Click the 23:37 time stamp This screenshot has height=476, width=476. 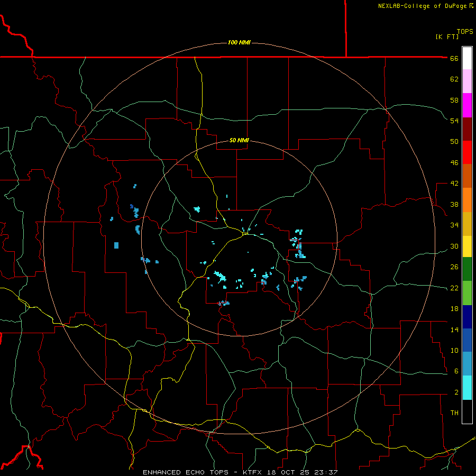point(326,472)
